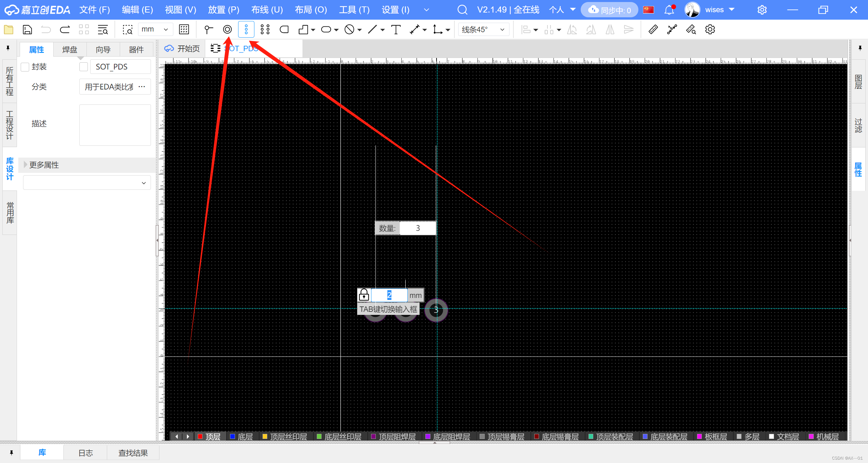Toggle the lock icon on spacing input
The width and height of the screenshot is (868, 463).
(x=364, y=295)
